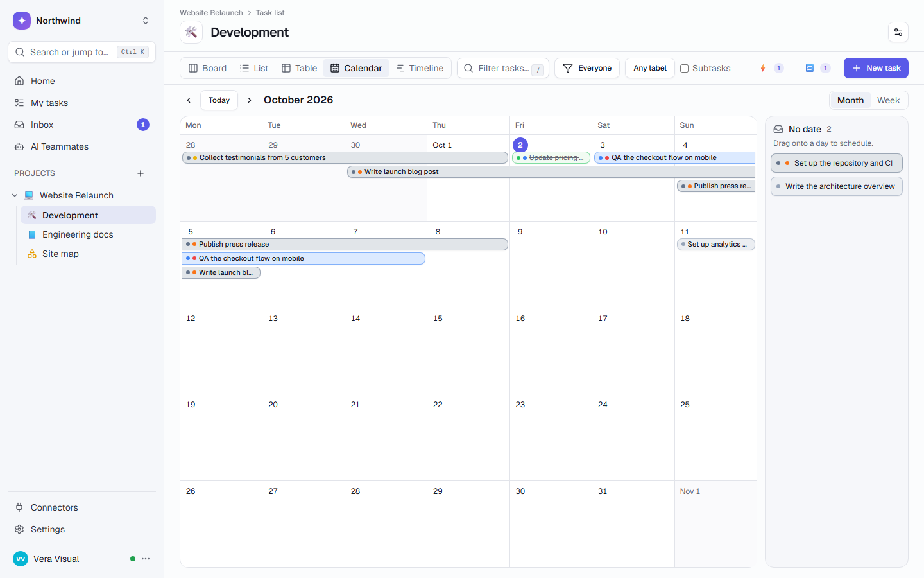924x578 pixels.
Task: Click the Northwind workspace logo icon
Action: [22, 21]
